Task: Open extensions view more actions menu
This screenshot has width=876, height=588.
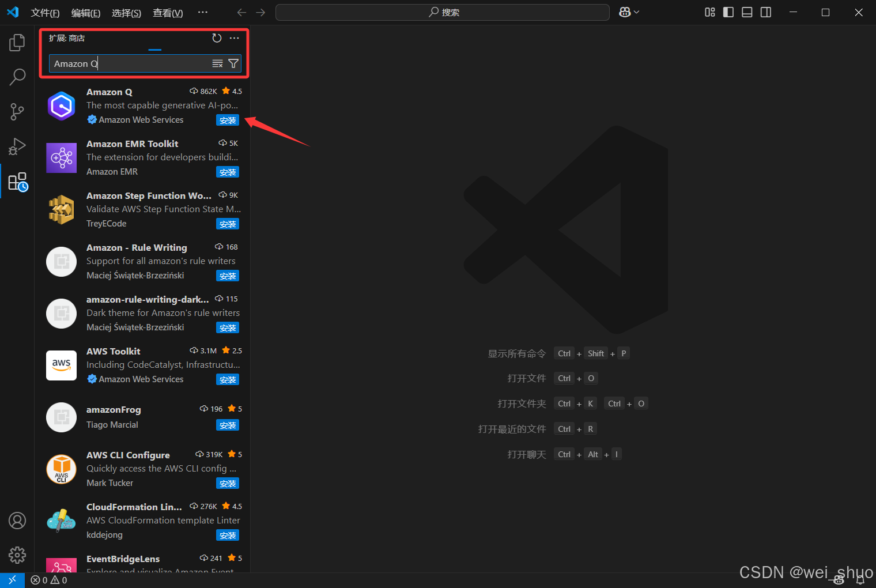Action: tap(234, 38)
